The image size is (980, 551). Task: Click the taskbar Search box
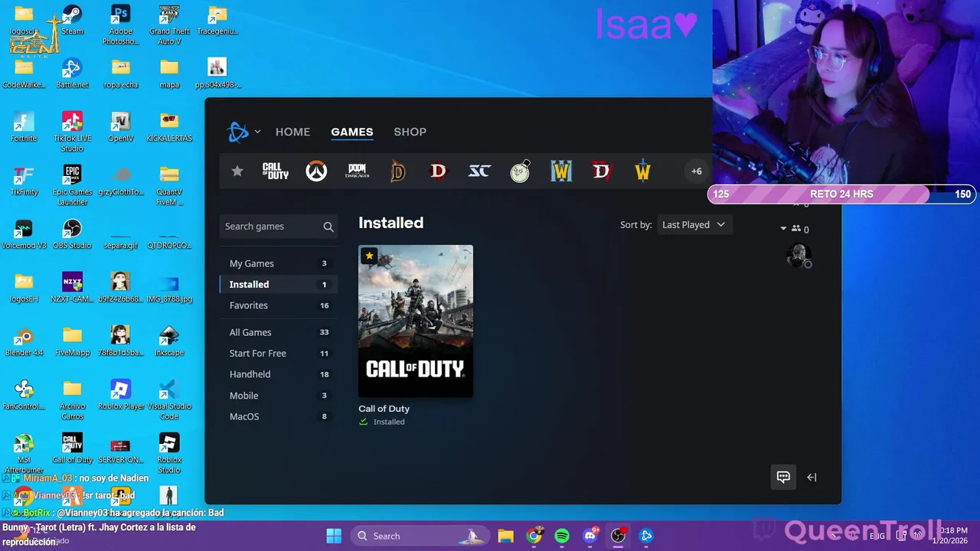click(420, 536)
